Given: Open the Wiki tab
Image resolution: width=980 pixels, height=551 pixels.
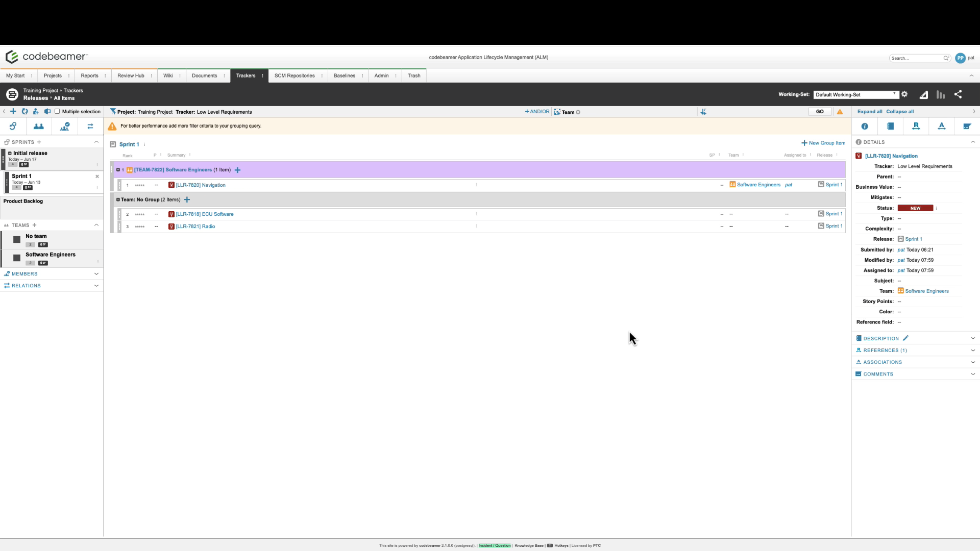Looking at the screenshot, I should pyautogui.click(x=168, y=76).
